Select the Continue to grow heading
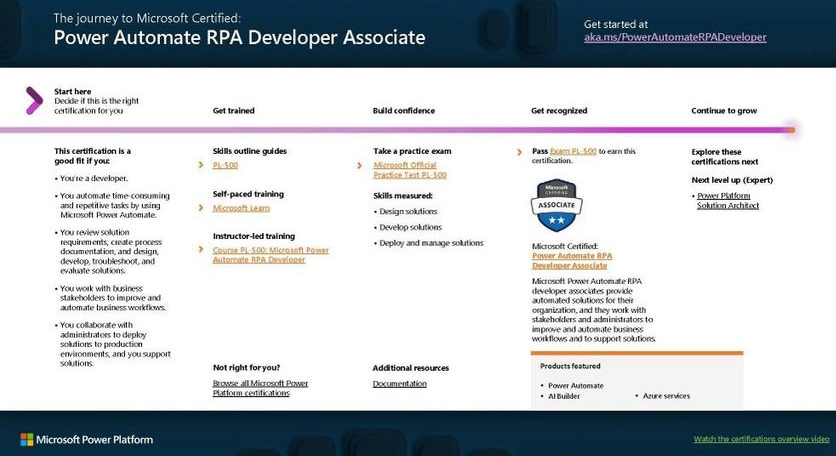Viewport: 836px width, 456px height. [724, 111]
